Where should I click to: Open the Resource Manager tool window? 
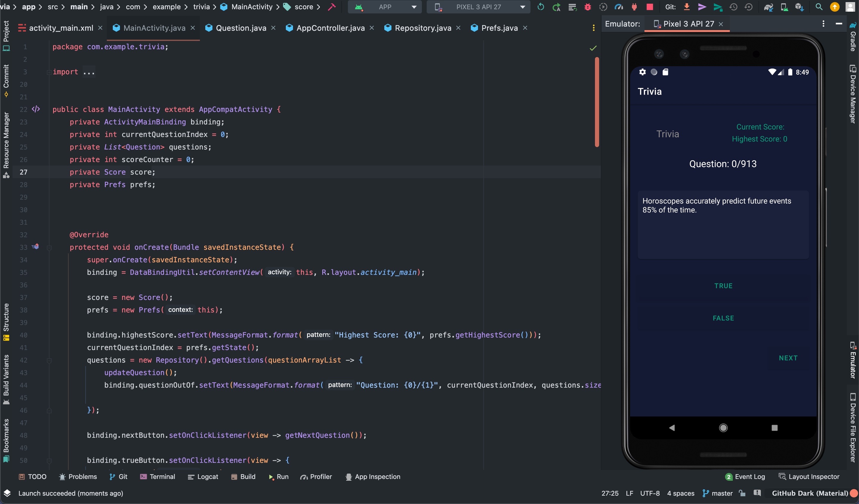coord(6,145)
